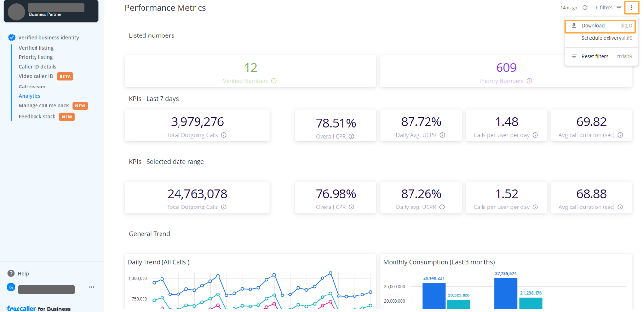Click the Verified business identity checkmark badge
This screenshot has height=312, width=644.
coord(12,37)
